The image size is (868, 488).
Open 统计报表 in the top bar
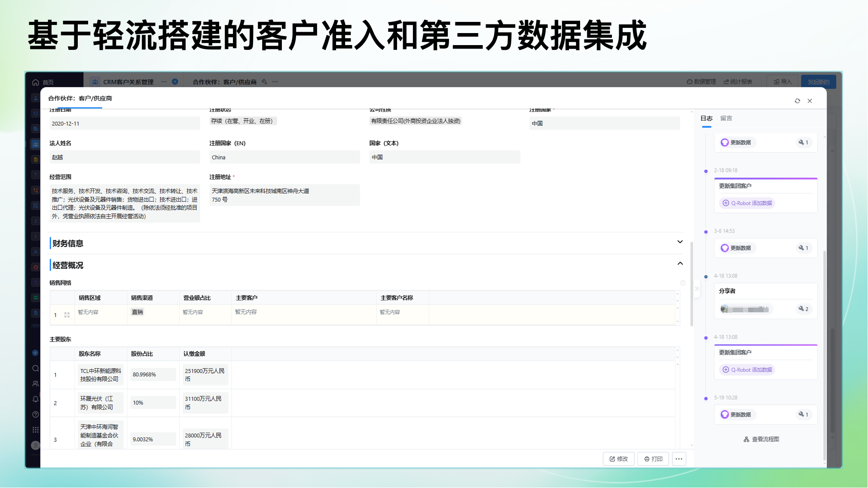click(x=738, y=82)
